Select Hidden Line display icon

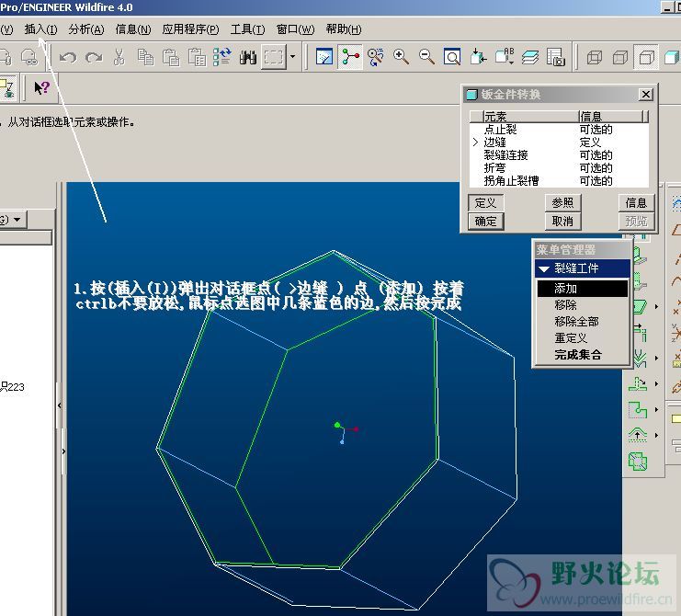point(620,57)
